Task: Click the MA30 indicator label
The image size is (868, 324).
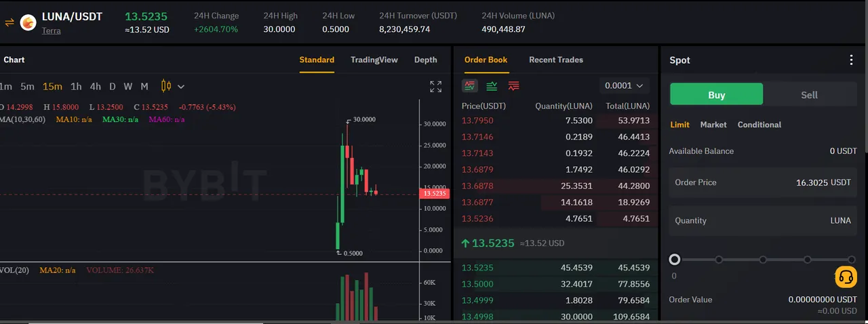Action: [x=120, y=119]
